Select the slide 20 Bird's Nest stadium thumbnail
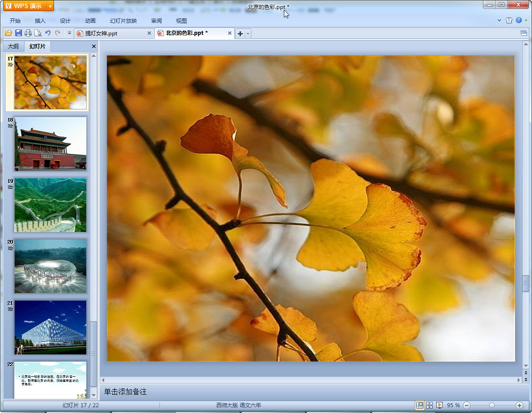532x413 pixels. click(x=50, y=266)
